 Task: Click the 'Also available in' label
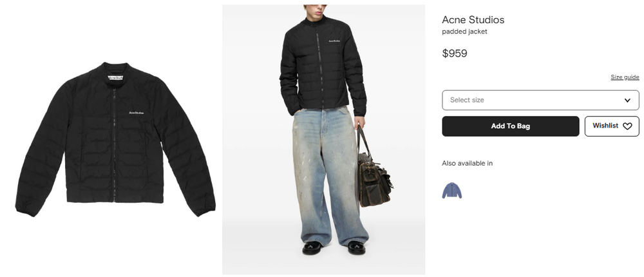(467, 163)
